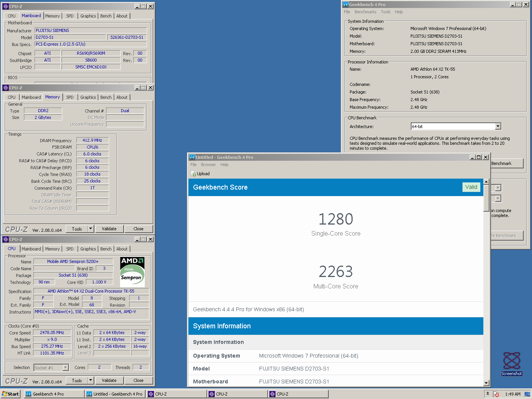Screen dimensions: 532x399
Task: Open the lower partially hidden dropdown in Geekbench window
Action: point(498,198)
